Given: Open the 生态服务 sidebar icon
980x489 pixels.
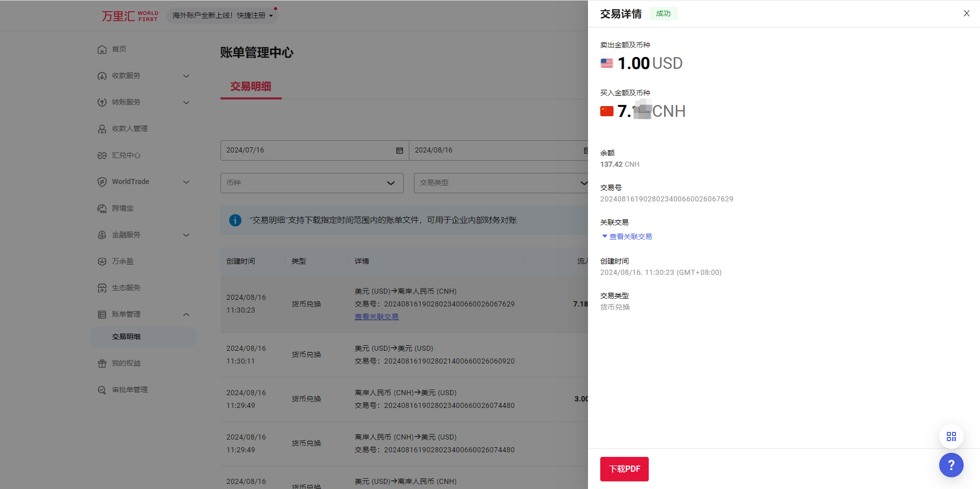Looking at the screenshot, I should (x=102, y=288).
